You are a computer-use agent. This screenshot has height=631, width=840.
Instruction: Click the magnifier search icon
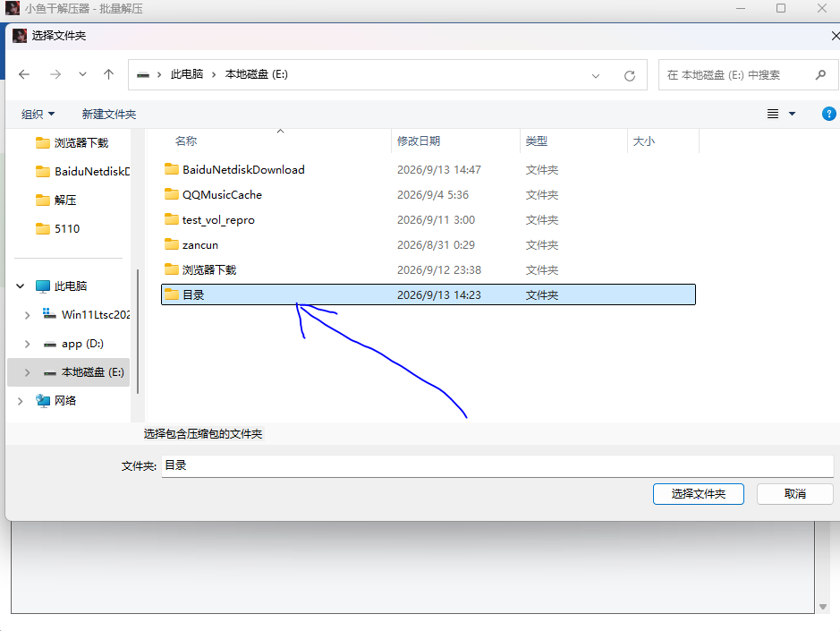tap(820, 75)
